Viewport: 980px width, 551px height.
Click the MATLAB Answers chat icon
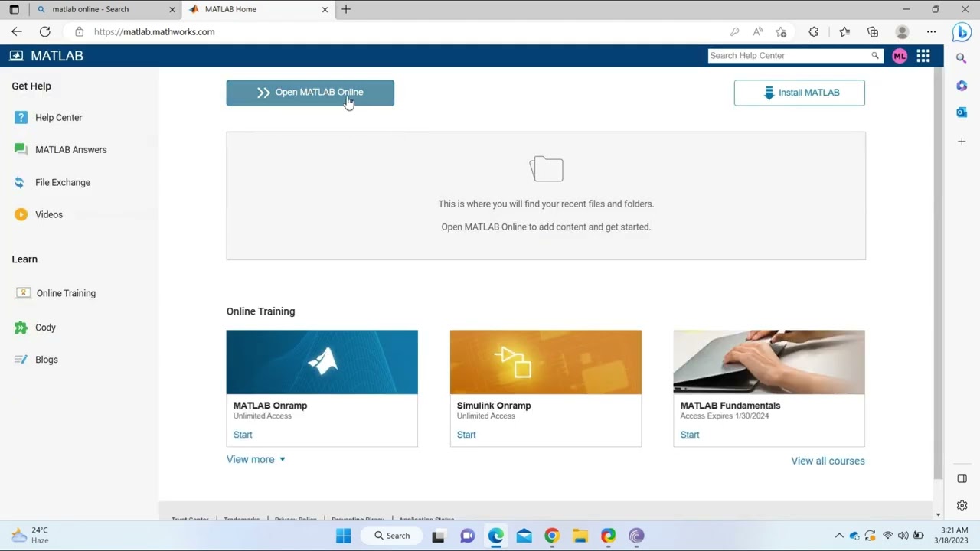point(21,149)
